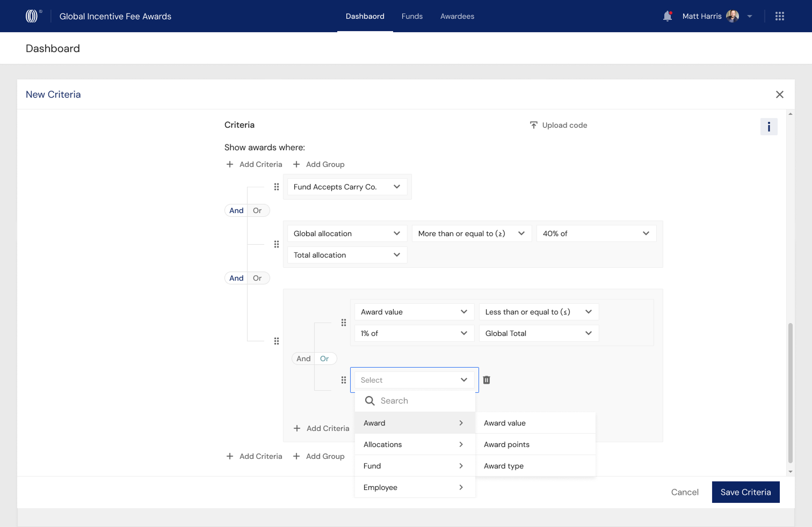
Task: Switch to the Funds tab
Action: click(x=412, y=16)
